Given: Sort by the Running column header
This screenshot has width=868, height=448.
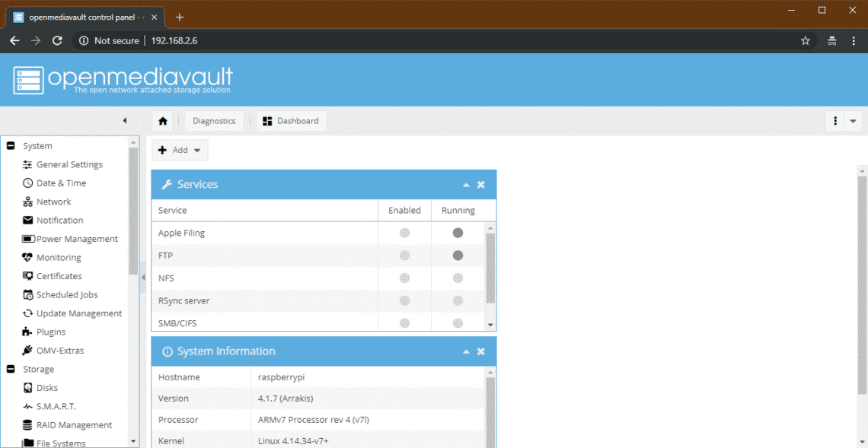Looking at the screenshot, I should pos(458,211).
